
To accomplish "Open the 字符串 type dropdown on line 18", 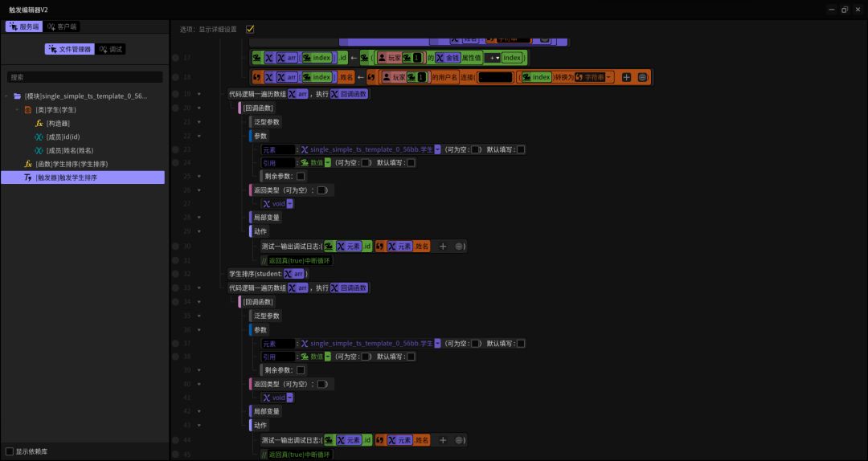I will 609,77.
